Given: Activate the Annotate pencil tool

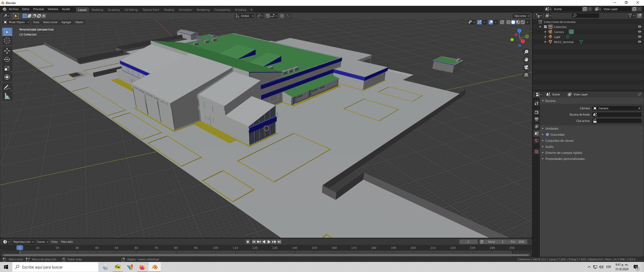Looking at the screenshot, I should coord(7,88).
